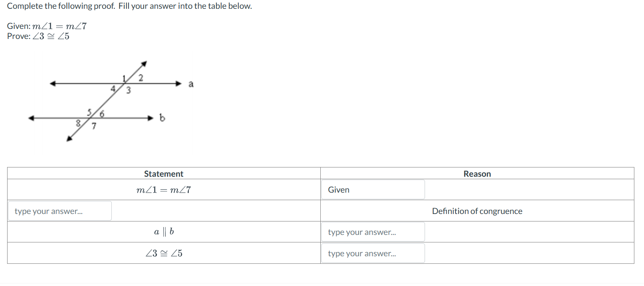Click the label 'a' on the diagram
Screen dimensions: 644x286
(x=191, y=84)
